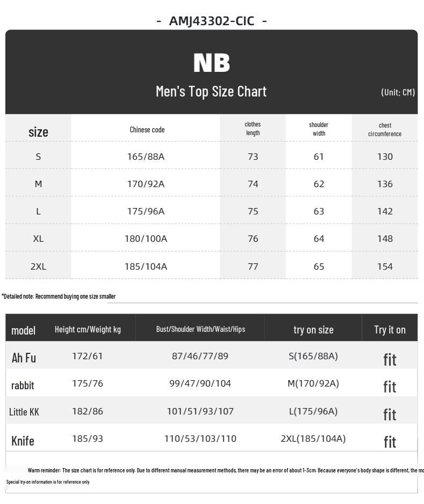The width and height of the screenshot is (424, 504).
Task: Select the 2XL chest value 154
Action: 385,266
